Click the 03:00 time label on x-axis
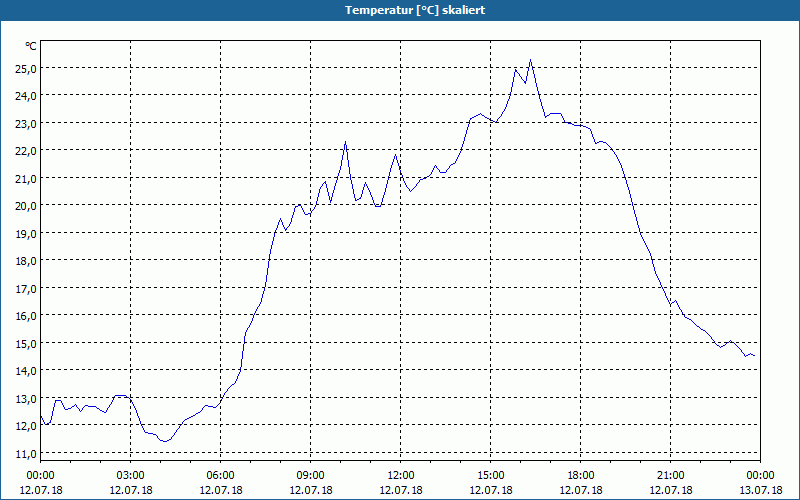The width and height of the screenshot is (800, 500). tap(131, 476)
